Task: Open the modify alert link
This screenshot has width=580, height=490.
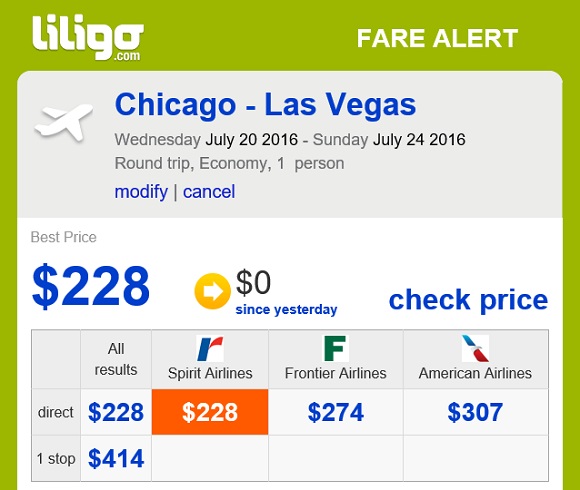Action: point(141,192)
